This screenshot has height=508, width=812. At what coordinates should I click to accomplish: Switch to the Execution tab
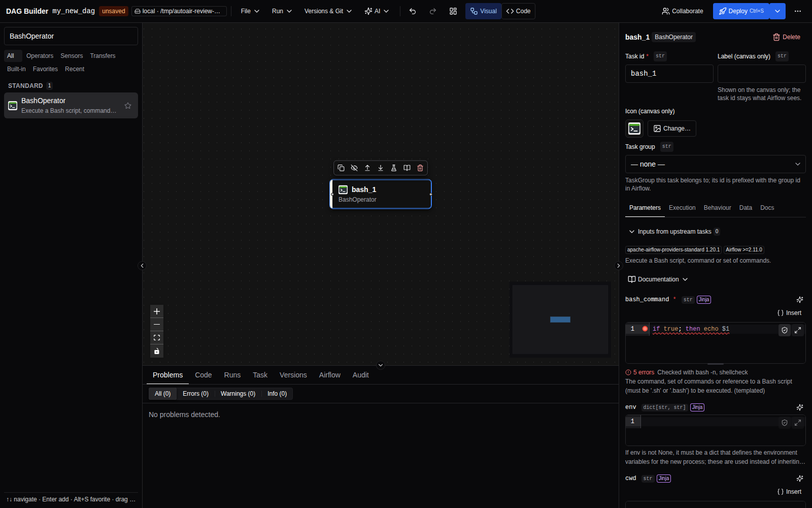click(x=682, y=208)
